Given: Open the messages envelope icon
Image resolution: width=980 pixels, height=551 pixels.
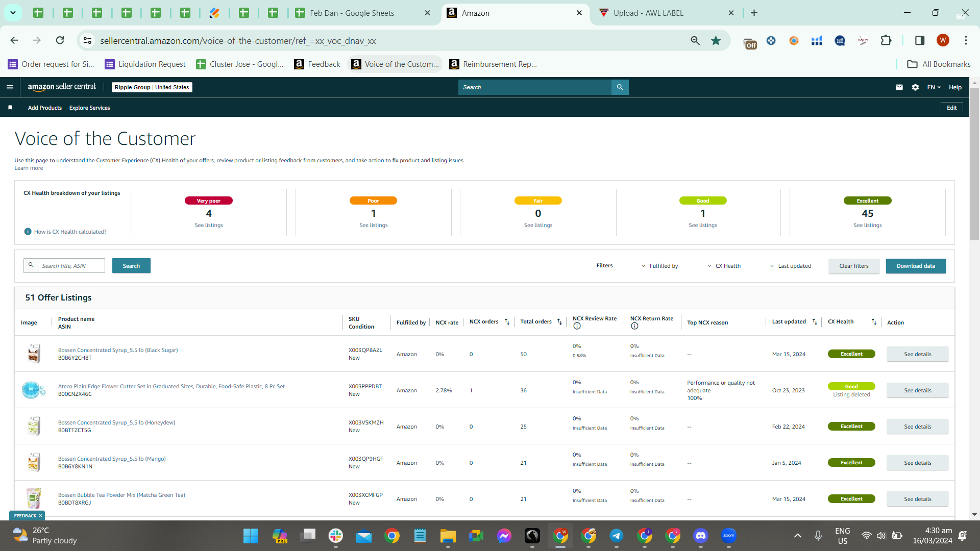Looking at the screenshot, I should click(x=899, y=87).
